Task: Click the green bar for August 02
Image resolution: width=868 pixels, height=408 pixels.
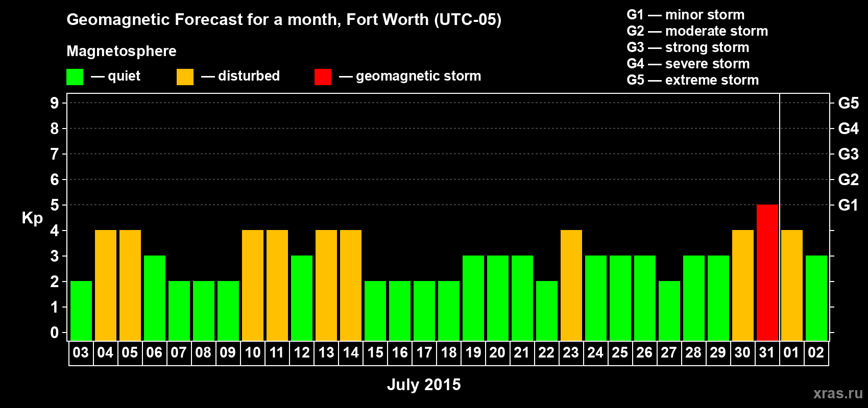Action: tap(816, 298)
